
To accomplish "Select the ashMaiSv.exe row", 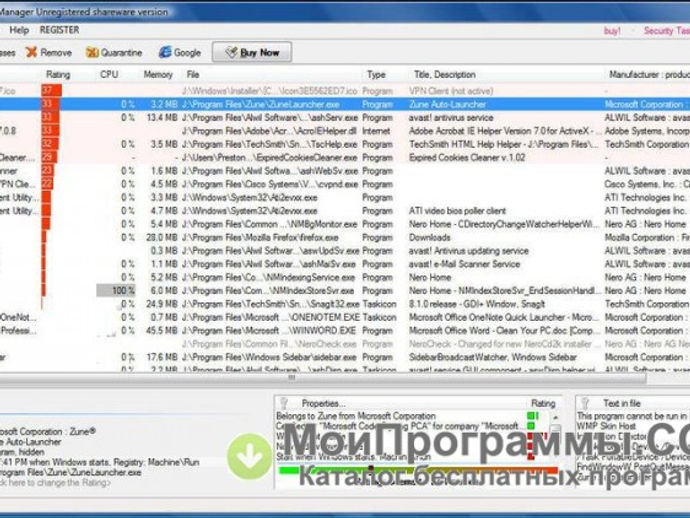I will 345,264.
